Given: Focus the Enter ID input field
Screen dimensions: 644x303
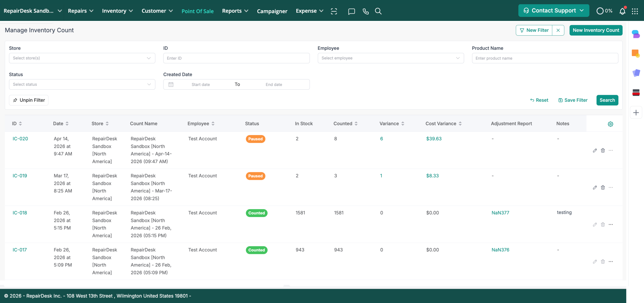Looking at the screenshot, I should coord(236,58).
